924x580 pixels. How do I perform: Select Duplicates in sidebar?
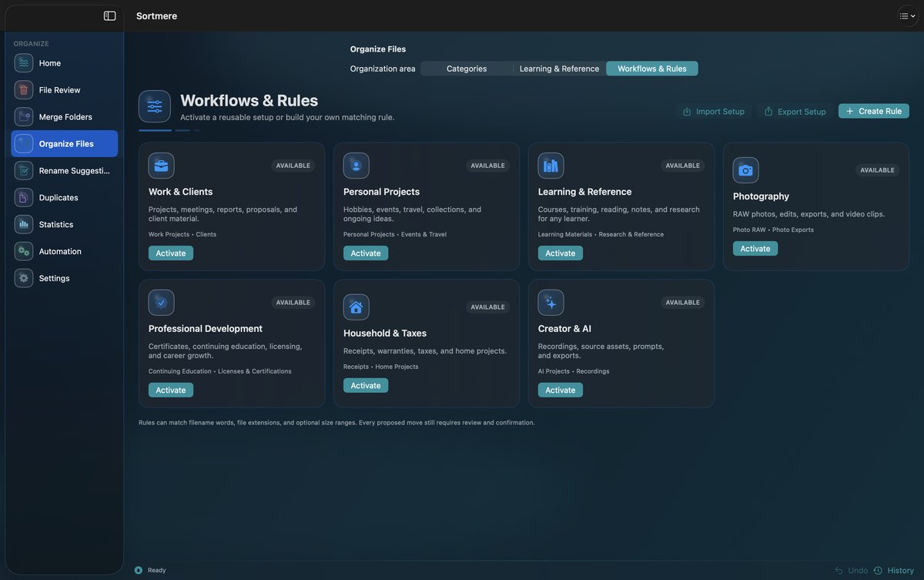(65, 198)
